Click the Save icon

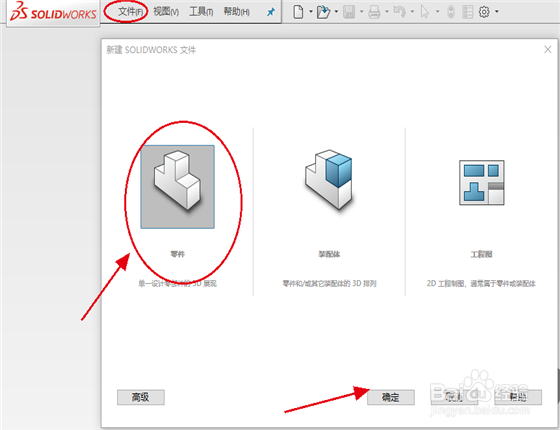349,12
